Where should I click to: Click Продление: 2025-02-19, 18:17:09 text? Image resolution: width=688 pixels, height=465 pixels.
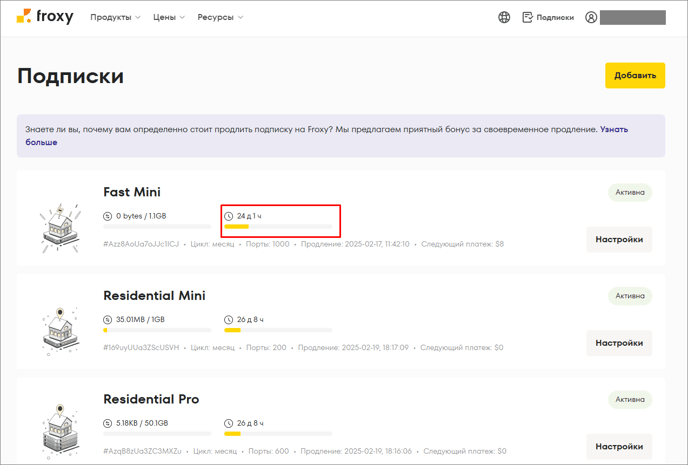tap(353, 348)
